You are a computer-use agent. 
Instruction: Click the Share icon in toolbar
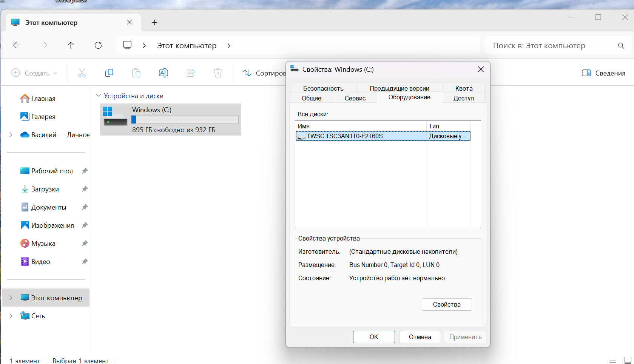[191, 73]
